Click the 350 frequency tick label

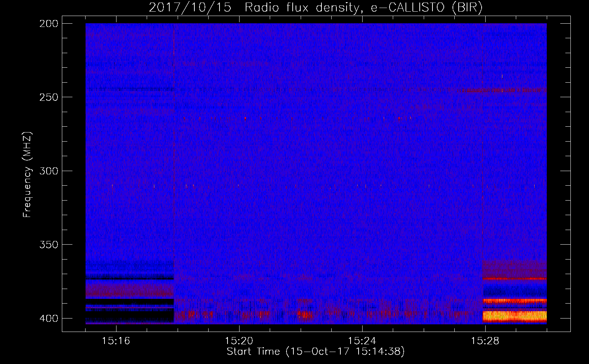tap(48, 245)
